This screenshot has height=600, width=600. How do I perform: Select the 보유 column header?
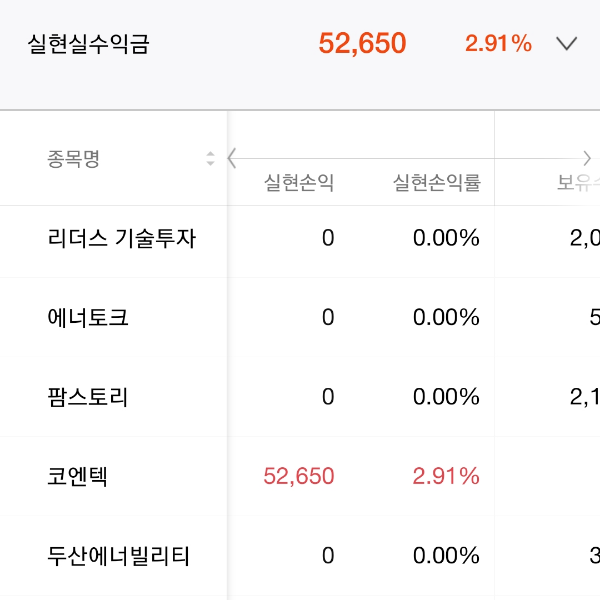click(x=578, y=183)
